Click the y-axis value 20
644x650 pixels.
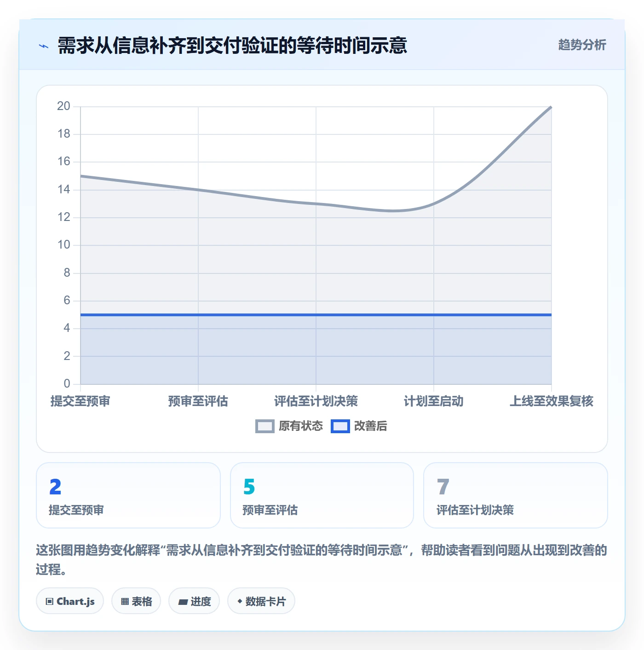[63, 106]
